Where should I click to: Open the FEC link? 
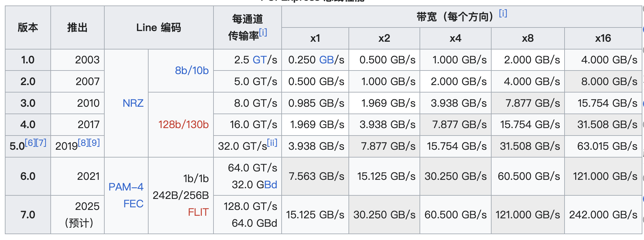[x=133, y=204]
